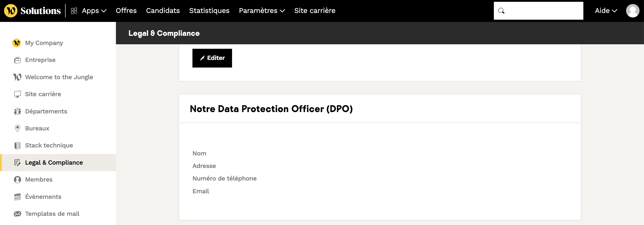Click the Site carrière monitor icon in sidebar
Viewport: 644px width, 225px height.
click(x=17, y=94)
